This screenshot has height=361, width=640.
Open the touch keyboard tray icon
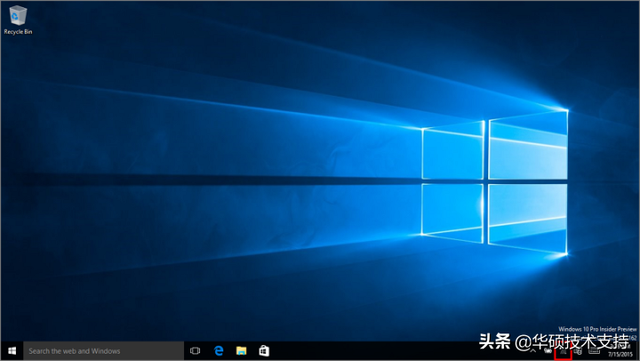click(x=594, y=351)
